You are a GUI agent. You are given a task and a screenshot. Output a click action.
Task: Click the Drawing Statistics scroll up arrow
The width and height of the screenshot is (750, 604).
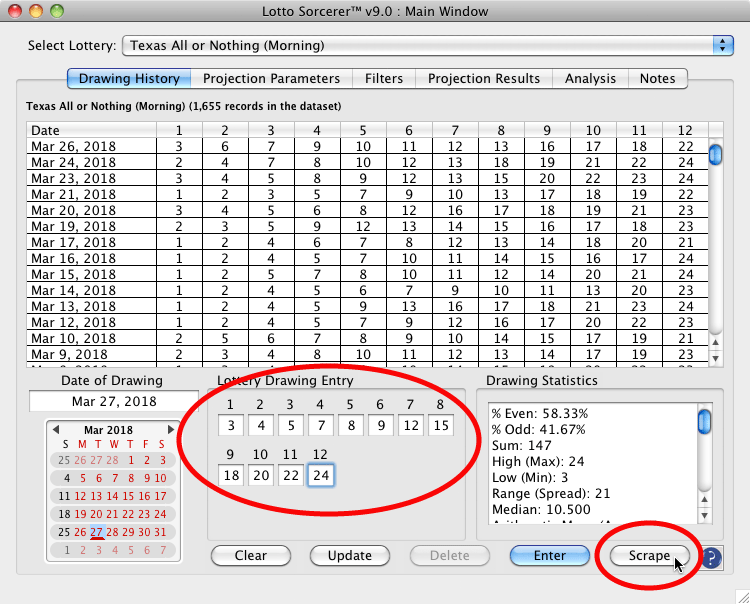click(705, 499)
